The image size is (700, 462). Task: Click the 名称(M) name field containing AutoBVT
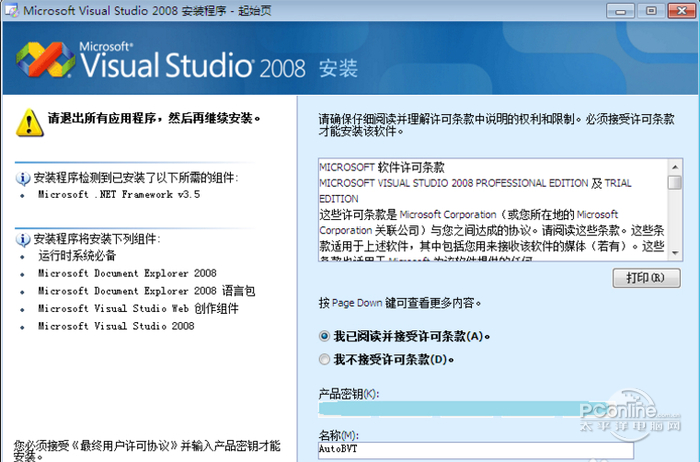476,450
